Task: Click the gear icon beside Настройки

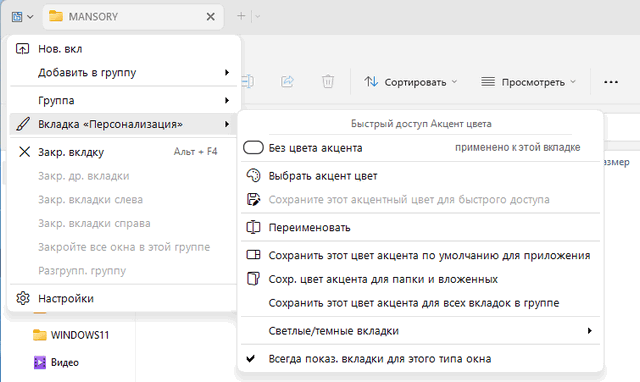Action: pyautogui.click(x=23, y=298)
